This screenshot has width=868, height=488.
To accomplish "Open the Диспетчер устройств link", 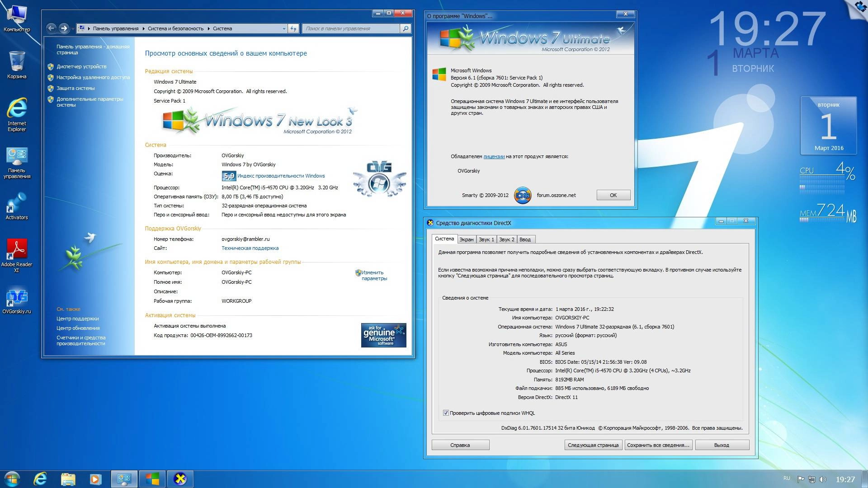I will tap(81, 66).
